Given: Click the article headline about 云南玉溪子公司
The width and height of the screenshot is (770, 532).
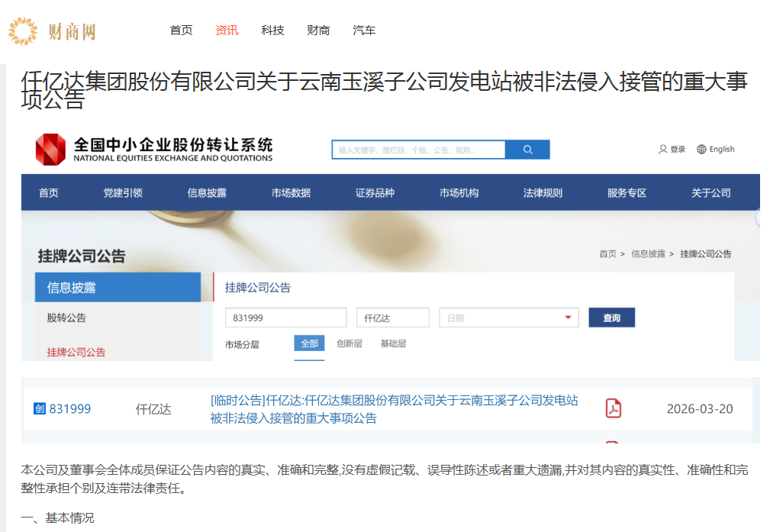Looking at the screenshot, I should pos(384,90).
